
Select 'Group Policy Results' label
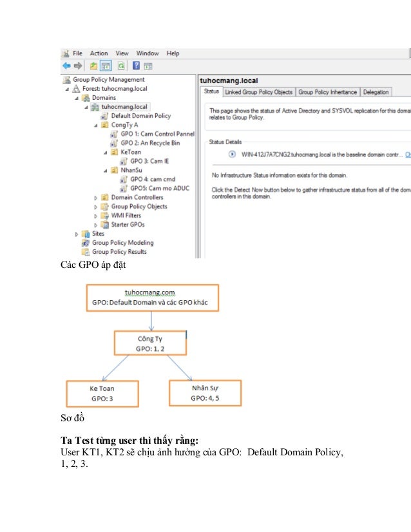tap(119, 252)
